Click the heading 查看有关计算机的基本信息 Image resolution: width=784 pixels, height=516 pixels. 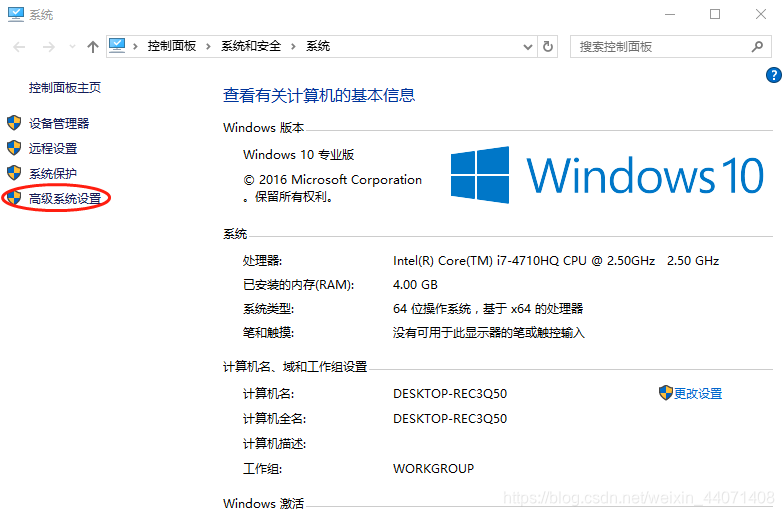319,95
